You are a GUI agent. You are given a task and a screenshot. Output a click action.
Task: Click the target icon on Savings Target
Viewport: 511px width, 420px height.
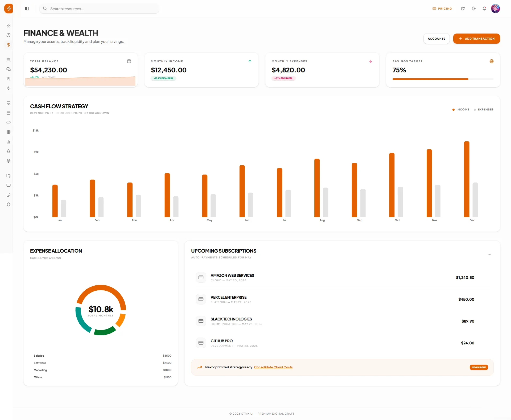(x=492, y=61)
